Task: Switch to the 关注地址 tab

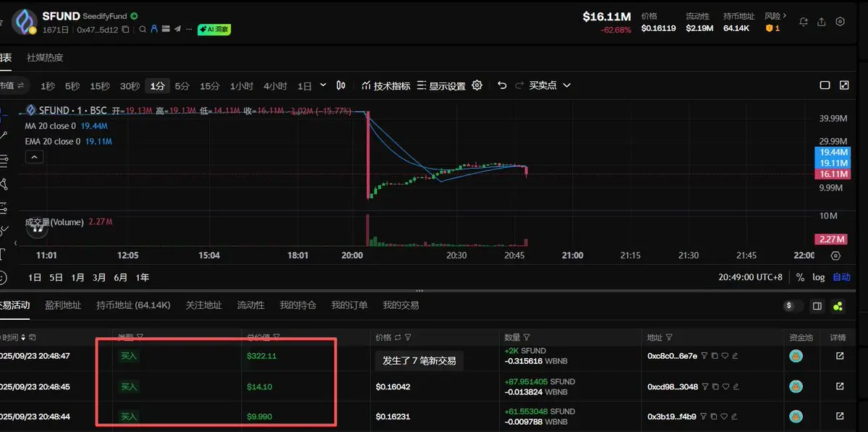Action: (204, 305)
